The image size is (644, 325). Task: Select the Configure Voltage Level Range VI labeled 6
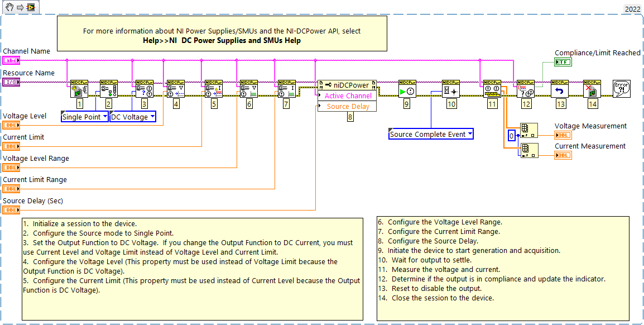249,89
